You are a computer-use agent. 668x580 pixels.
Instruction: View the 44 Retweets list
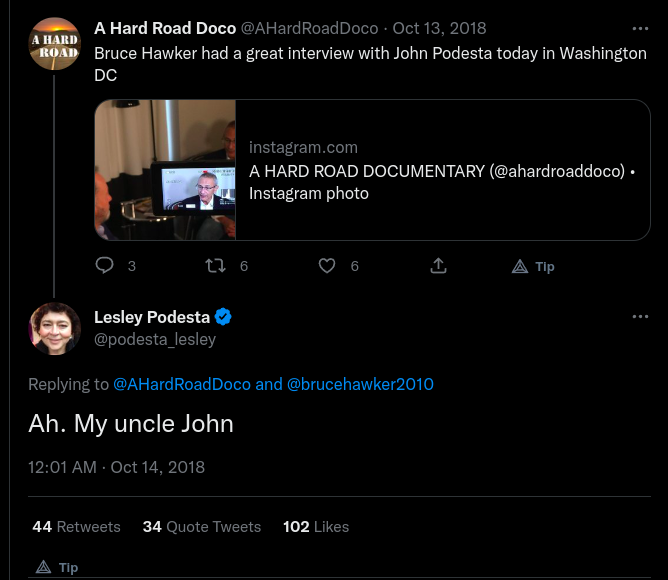pyautogui.click(x=76, y=526)
